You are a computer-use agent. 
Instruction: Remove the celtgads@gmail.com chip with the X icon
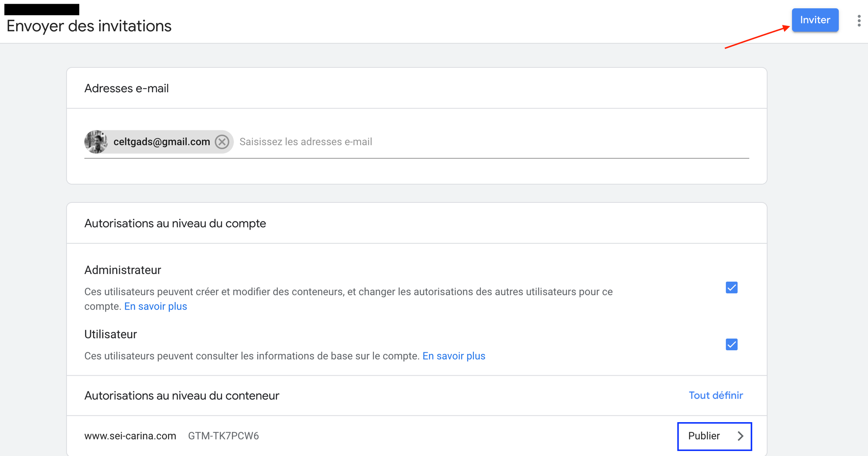click(222, 142)
